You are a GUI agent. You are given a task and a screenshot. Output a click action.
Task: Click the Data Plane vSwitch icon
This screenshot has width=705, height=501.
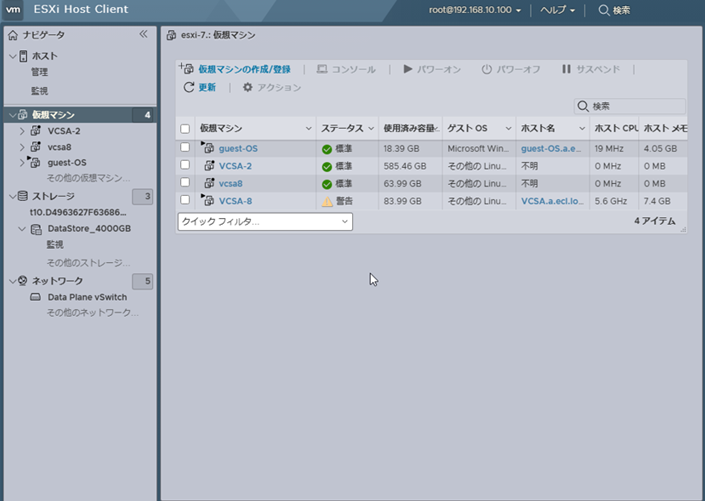[x=35, y=297]
